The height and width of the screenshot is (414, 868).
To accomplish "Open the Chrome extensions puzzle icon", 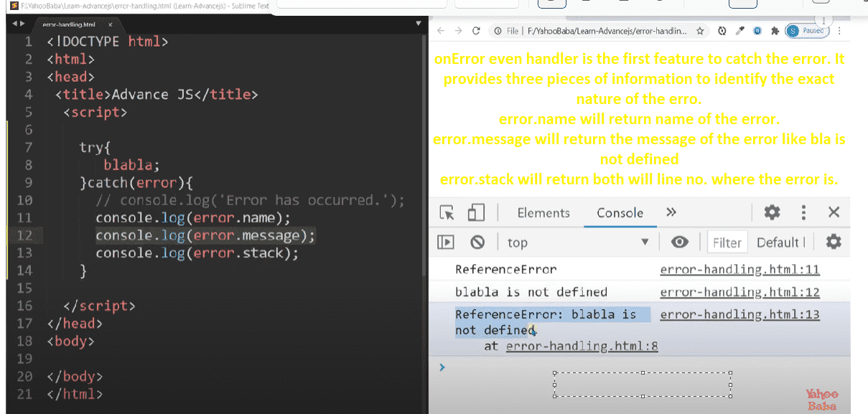I will [775, 31].
